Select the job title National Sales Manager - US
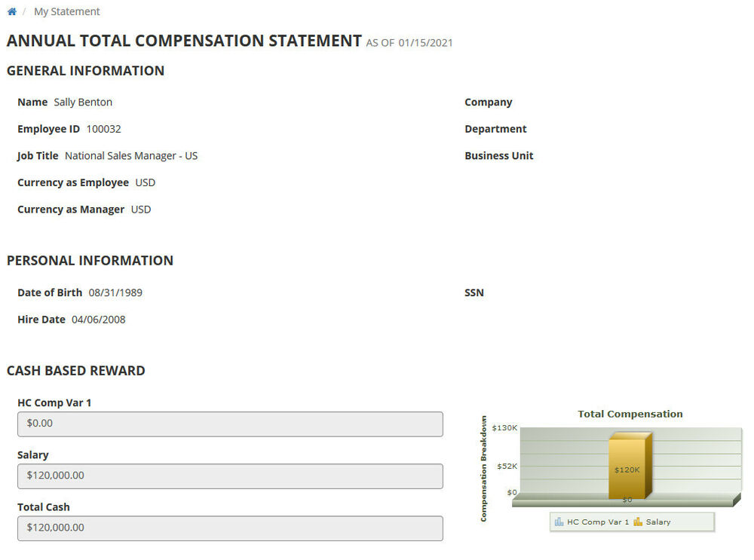Viewport: 754px width, 560px height. tap(131, 156)
